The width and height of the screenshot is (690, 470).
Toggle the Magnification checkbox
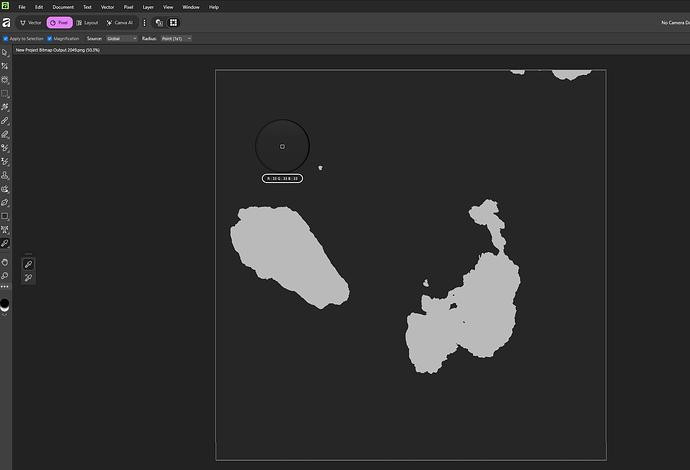click(x=50, y=38)
